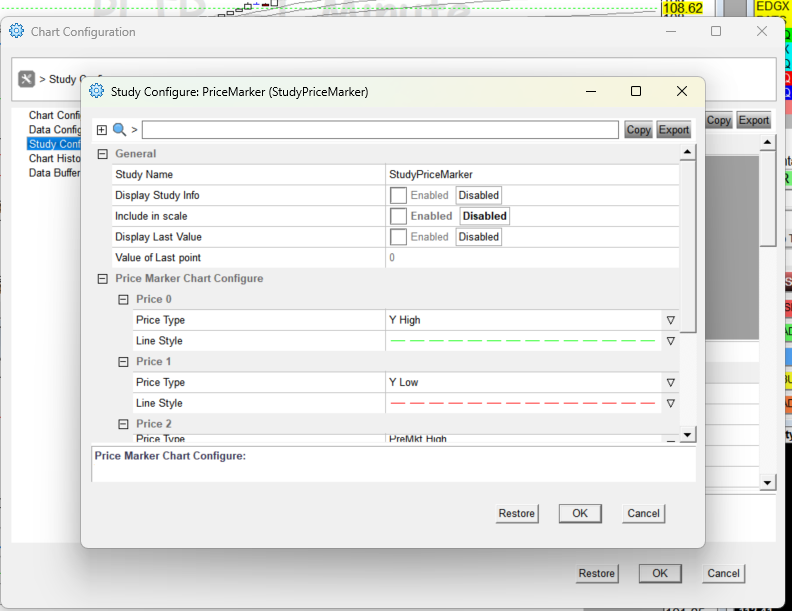Click Value of Last point field showing 0
The image size is (792, 611).
pos(532,258)
